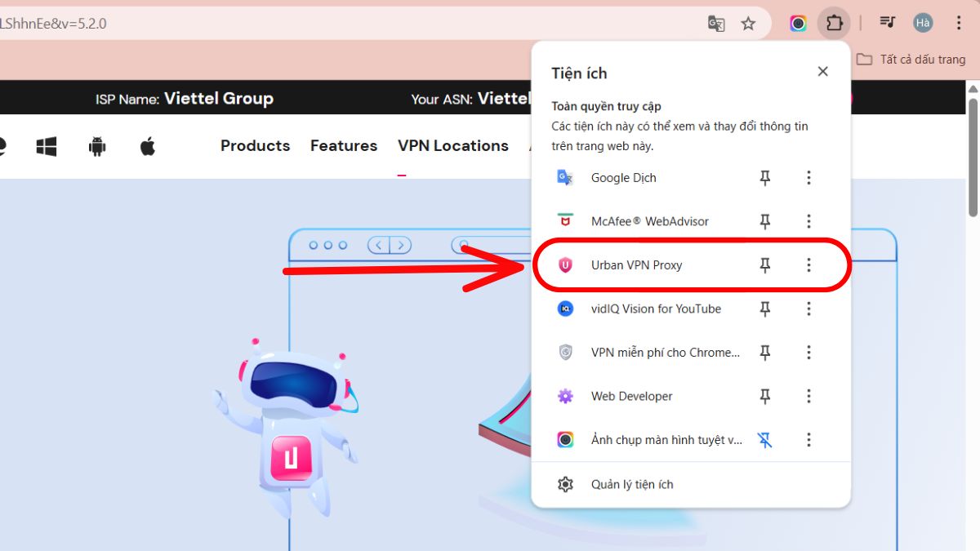
Task: Click the Apple platform icon on site header
Action: pos(148,147)
